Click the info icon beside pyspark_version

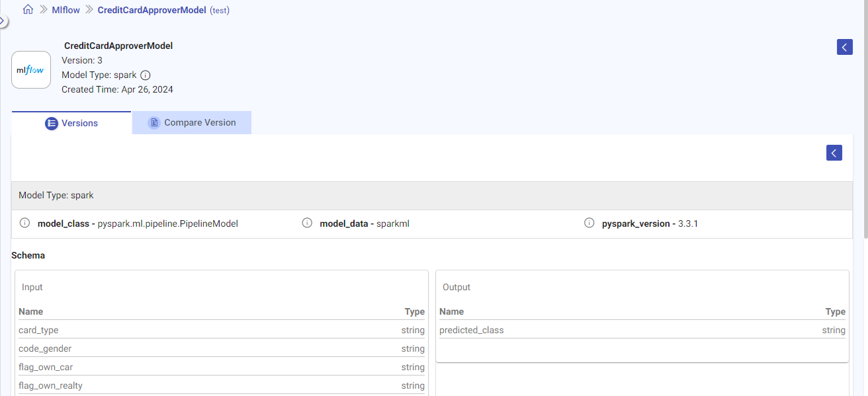(589, 223)
